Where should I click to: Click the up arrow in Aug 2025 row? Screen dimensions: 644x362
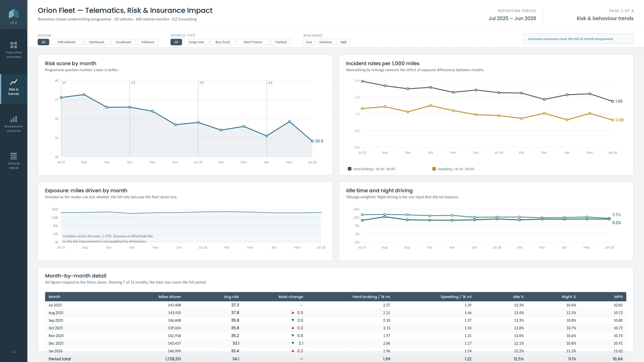[x=293, y=313]
